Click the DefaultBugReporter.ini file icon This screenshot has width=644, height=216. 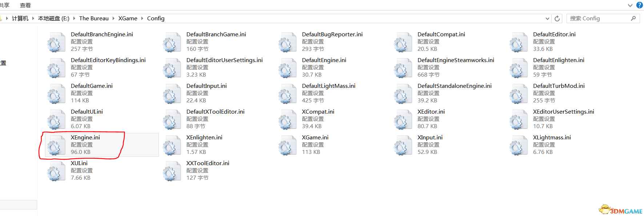point(287,42)
